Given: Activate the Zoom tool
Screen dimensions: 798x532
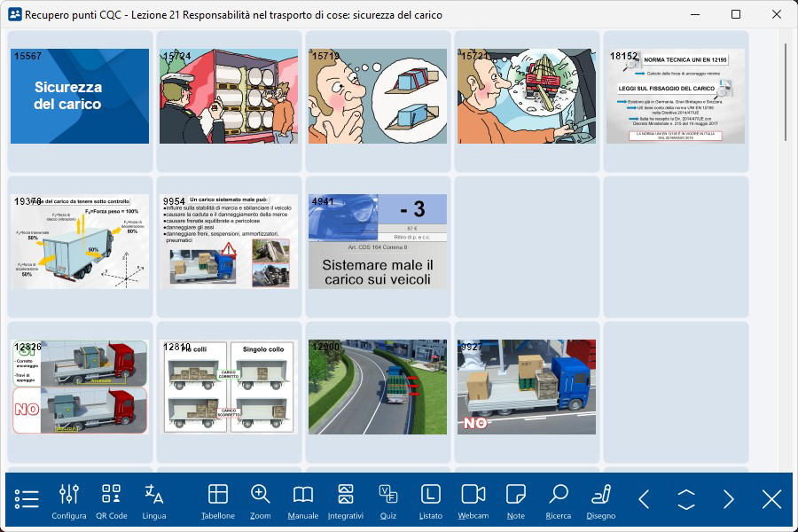Looking at the screenshot, I should click(260, 502).
